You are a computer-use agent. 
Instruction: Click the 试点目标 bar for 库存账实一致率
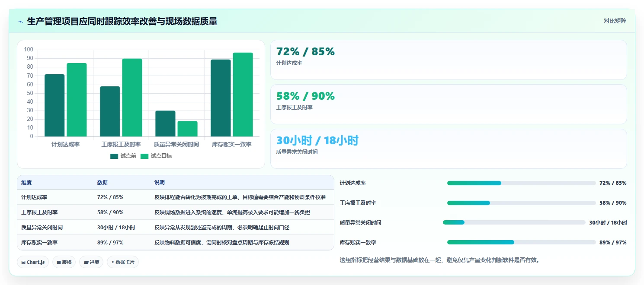243,95
